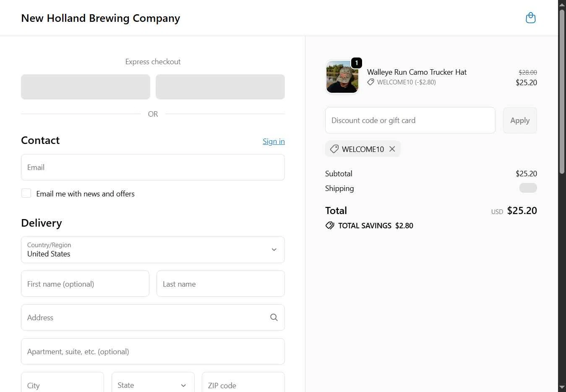The height and width of the screenshot is (392, 566).
Task: Click the New Holland Brewing Company store title
Action: (x=101, y=18)
